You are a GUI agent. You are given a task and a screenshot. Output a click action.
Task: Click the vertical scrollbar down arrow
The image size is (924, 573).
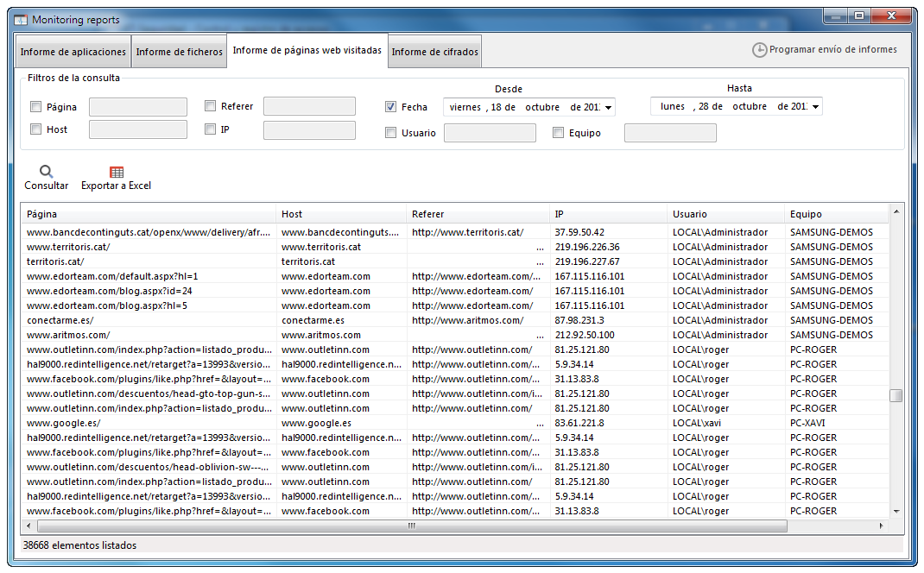coord(896,511)
